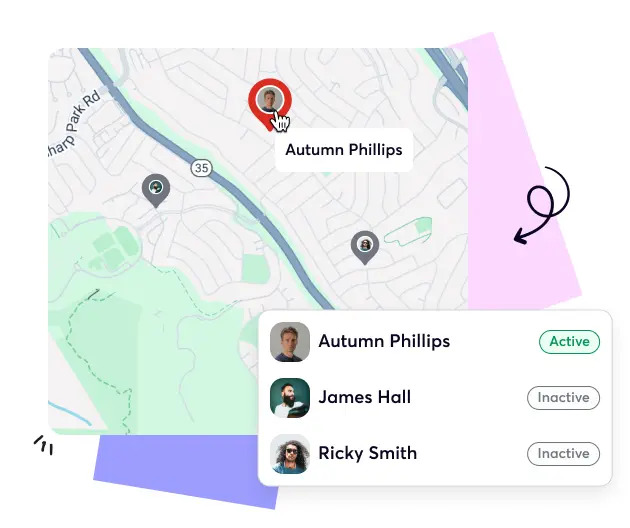Click Autumn Phillips' profile photo in list
The image size is (630, 528).
(x=290, y=342)
